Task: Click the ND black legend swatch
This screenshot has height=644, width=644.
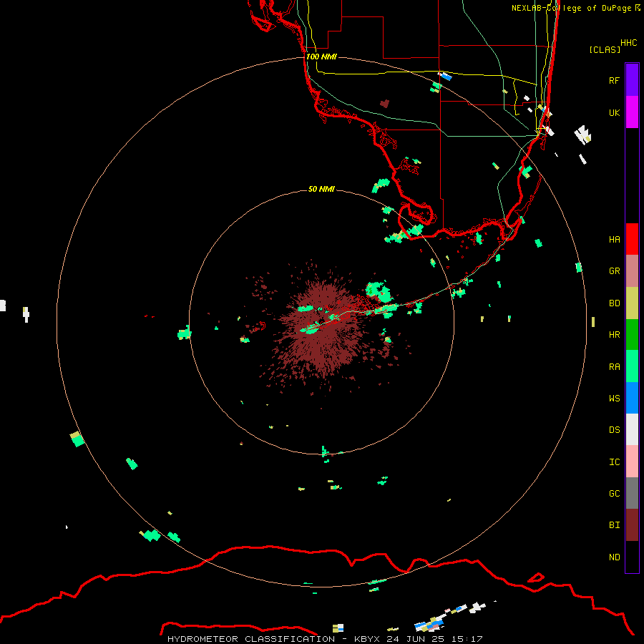Action: click(632, 557)
